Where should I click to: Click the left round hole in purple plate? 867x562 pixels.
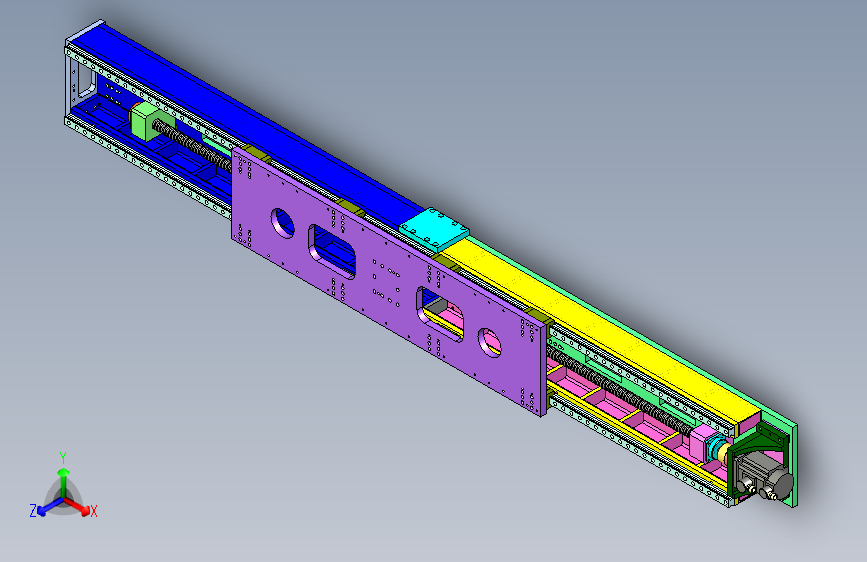point(283,223)
